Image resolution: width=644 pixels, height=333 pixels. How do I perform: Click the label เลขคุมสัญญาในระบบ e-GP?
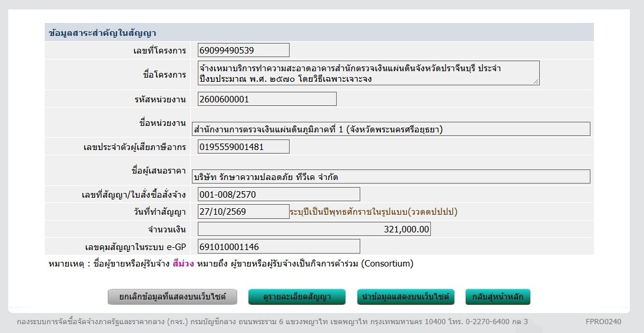pos(135,247)
